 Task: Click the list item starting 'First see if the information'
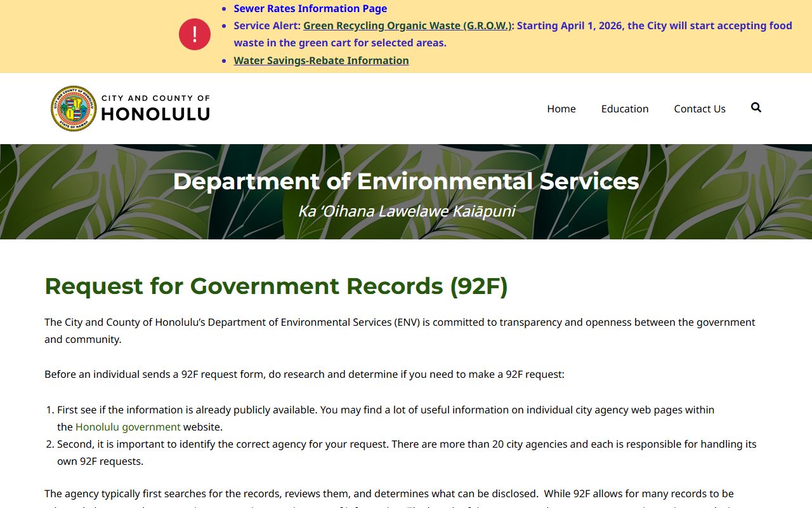click(386, 418)
